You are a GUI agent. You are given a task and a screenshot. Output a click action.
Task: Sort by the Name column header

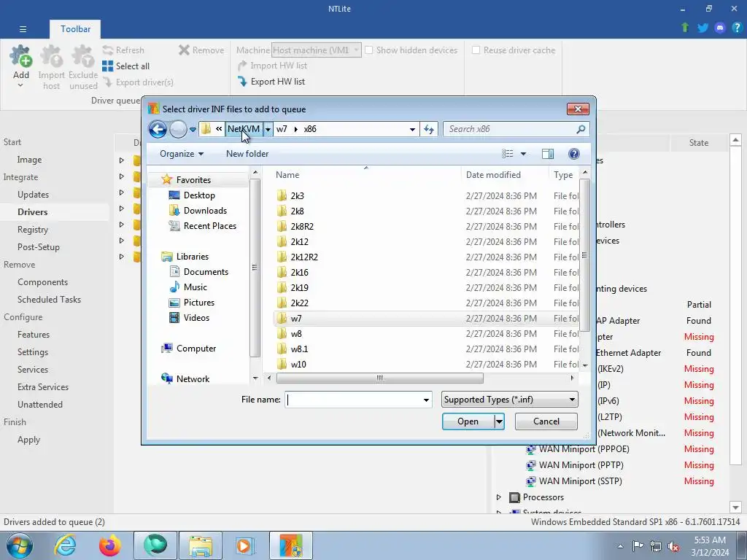(287, 175)
